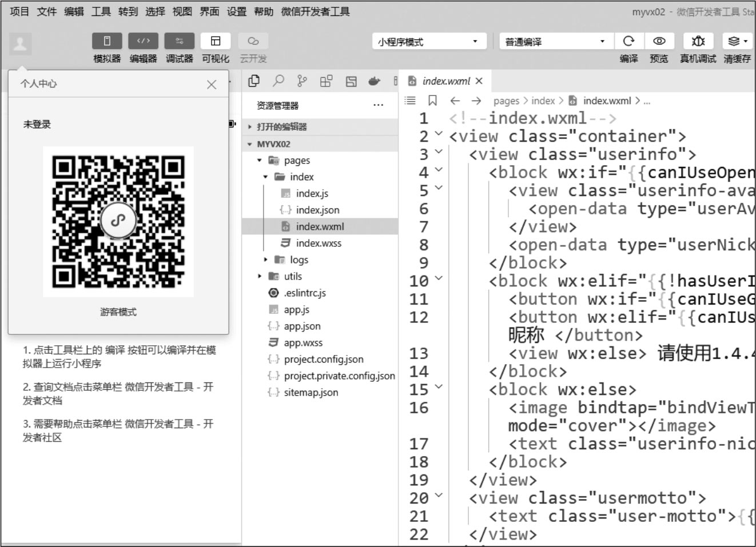The width and height of the screenshot is (756, 547).
Task: Fold code at line 15 chevron
Action: 439,388
